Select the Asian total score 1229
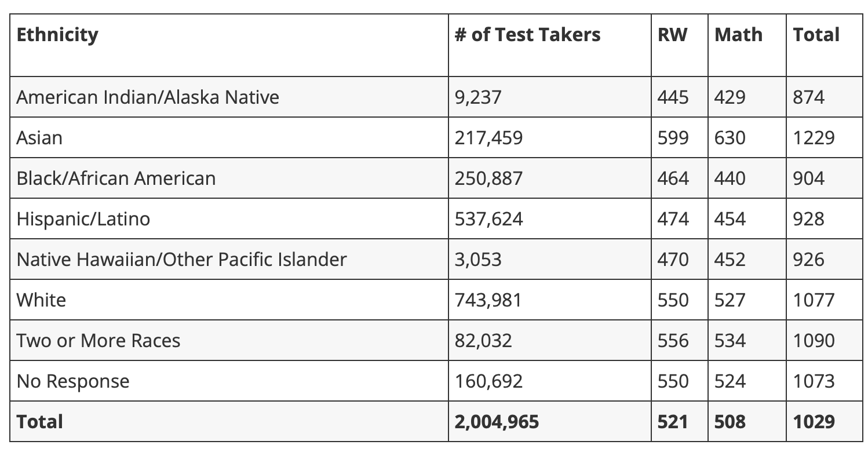The image size is (868, 452). 814,137
